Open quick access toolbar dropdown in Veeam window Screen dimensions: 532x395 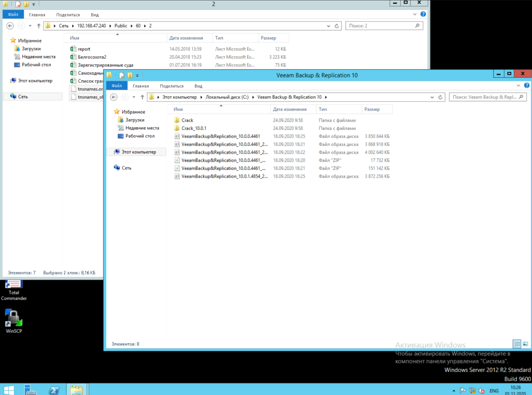tap(137, 76)
